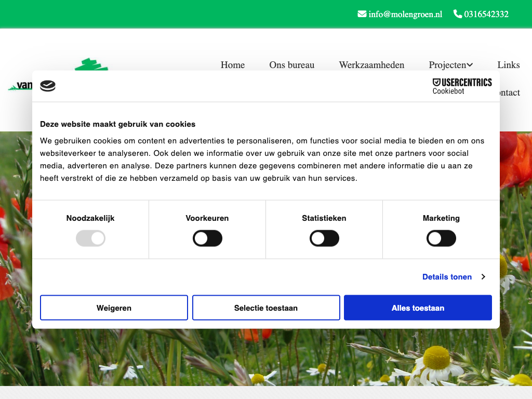Click the info@molengroen.nl email link
This screenshot has height=399, width=532.
click(405, 14)
